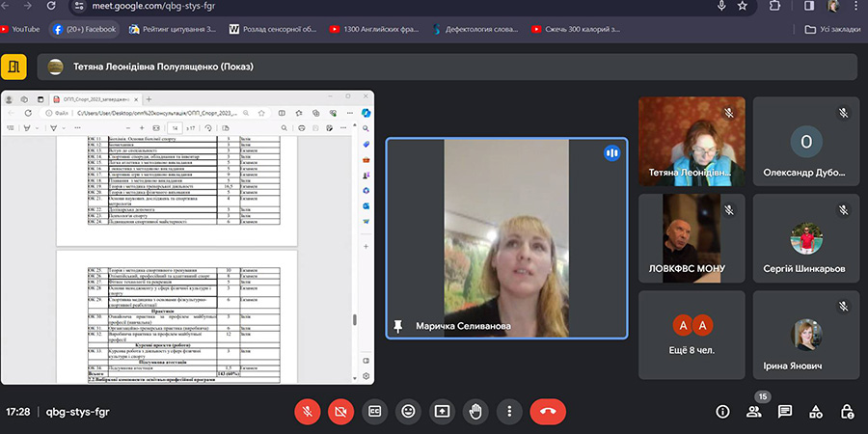The width and height of the screenshot is (868, 434).
Task: Reload the page in Chrome
Action: coord(51,6)
